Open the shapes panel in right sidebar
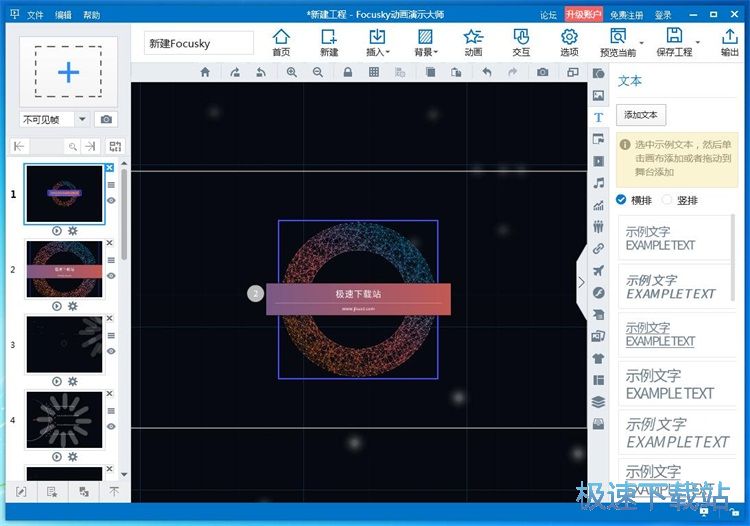Viewport: 750px width, 526px height. point(598,73)
